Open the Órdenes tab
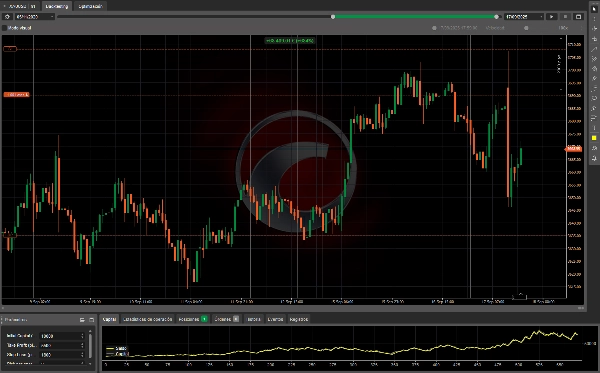The height and width of the screenshot is (373, 600). (226, 319)
